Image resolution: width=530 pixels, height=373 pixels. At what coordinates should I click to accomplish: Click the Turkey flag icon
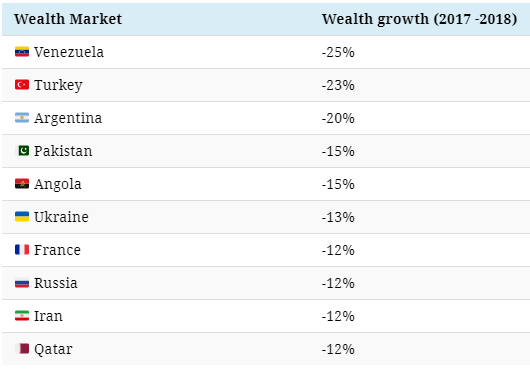click(22, 84)
